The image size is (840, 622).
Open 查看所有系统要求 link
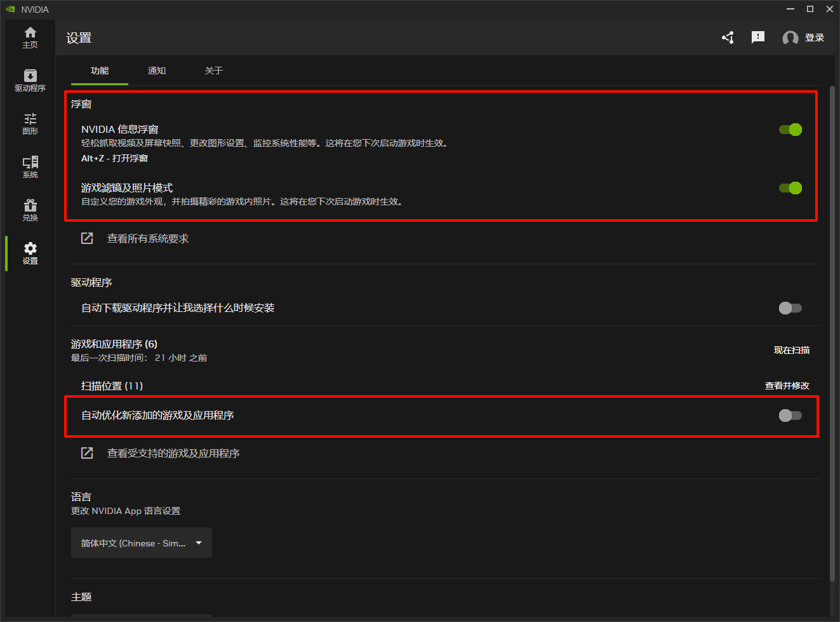tap(148, 239)
